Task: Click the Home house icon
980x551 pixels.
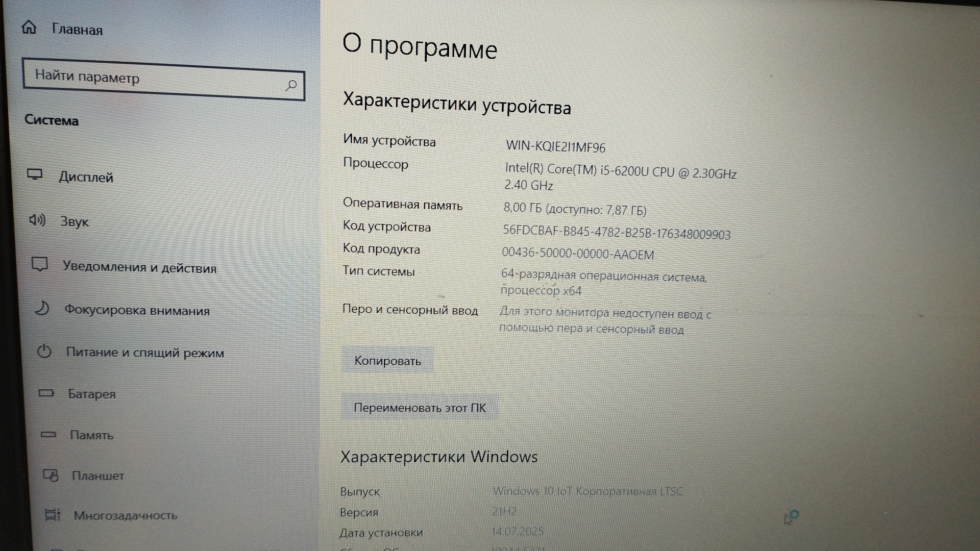Action: [29, 27]
